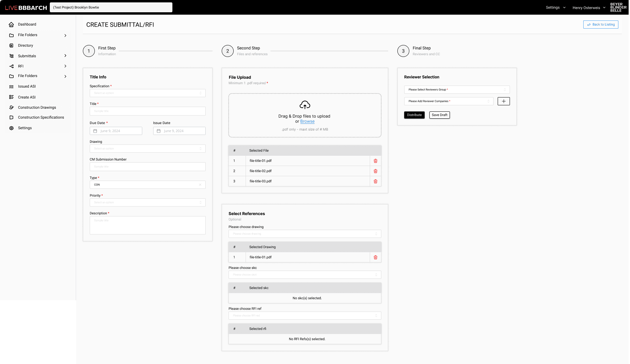Screen dimensions: 630x364
Task: Open the Henry Osterweis user menu
Action: coord(588,7)
